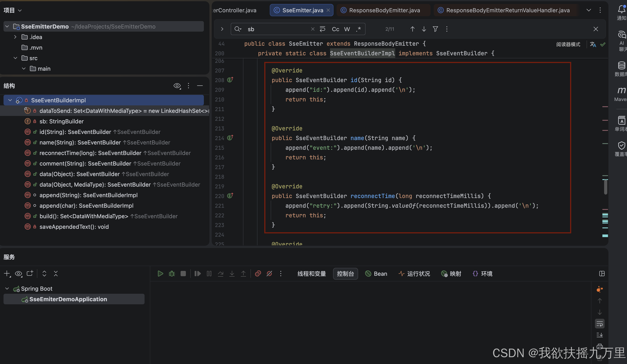Add service with plus icon
The image size is (627, 364).
(7, 274)
